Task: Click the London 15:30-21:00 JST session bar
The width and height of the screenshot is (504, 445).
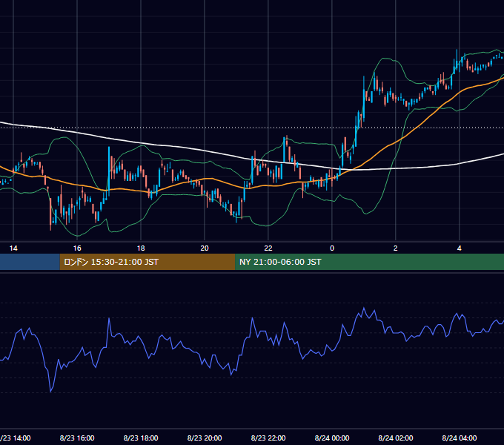Action: pyautogui.click(x=147, y=262)
